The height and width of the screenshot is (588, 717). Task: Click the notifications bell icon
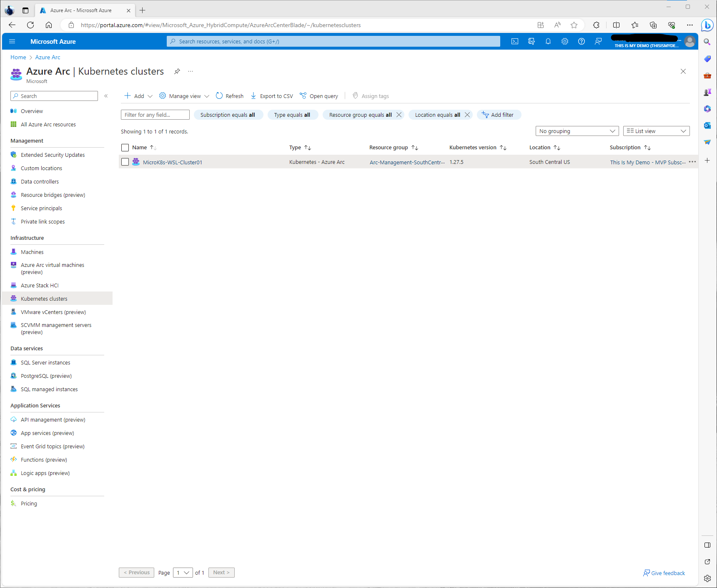coord(548,41)
